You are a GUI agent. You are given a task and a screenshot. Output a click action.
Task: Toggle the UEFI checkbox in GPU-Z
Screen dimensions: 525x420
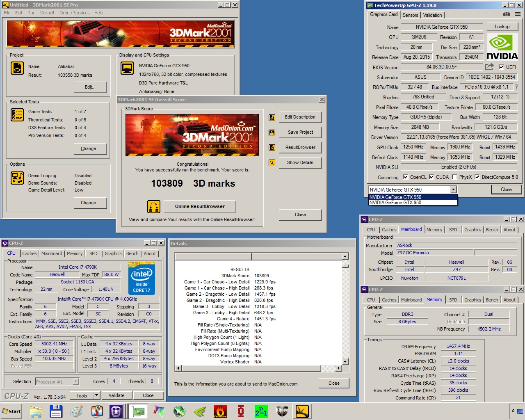point(501,67)
